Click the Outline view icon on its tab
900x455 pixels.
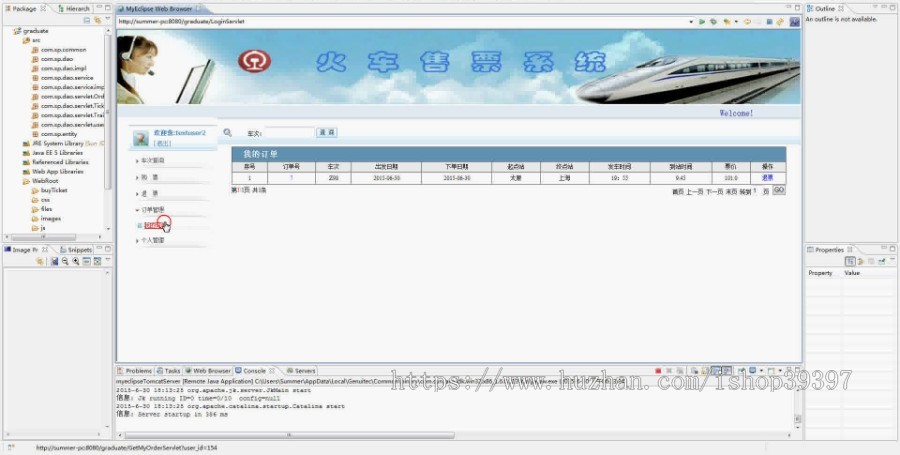810,9
